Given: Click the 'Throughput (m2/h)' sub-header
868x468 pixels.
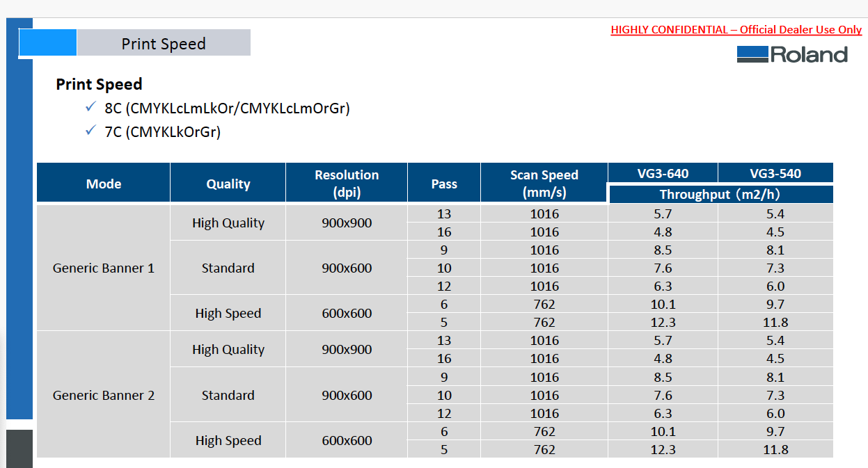Looking at the screenshot, I should [x=720, y=194].
